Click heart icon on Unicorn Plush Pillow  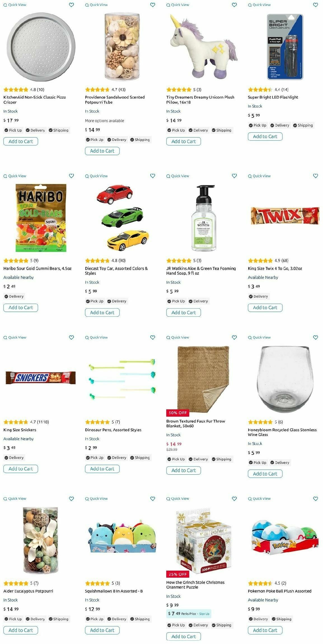point(234,5)
